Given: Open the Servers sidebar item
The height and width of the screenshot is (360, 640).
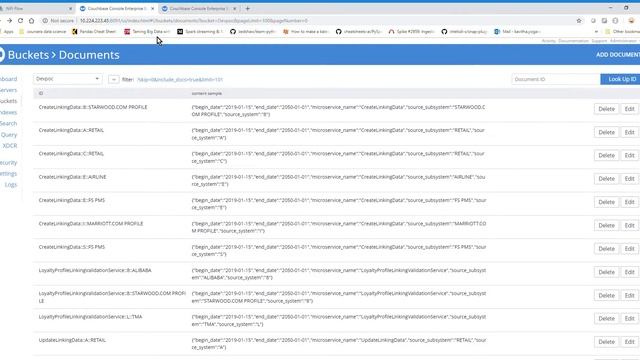Looking at the screenshot, I should click(x=8, y=90).
